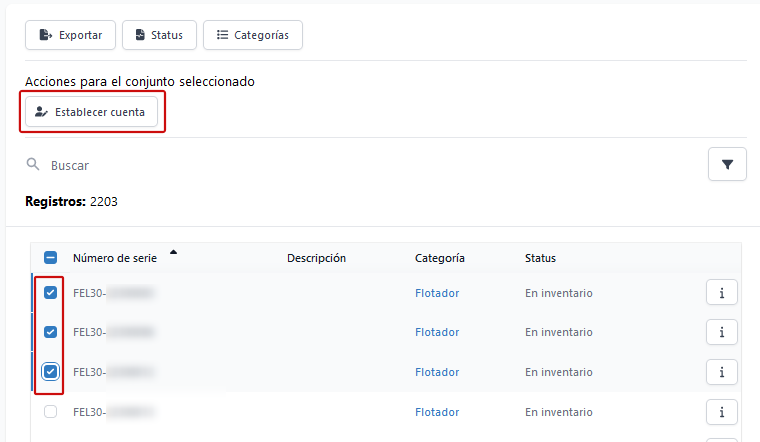760x442 pixels.
Task: Uncheck the first row checkbox
Action: 50,293
